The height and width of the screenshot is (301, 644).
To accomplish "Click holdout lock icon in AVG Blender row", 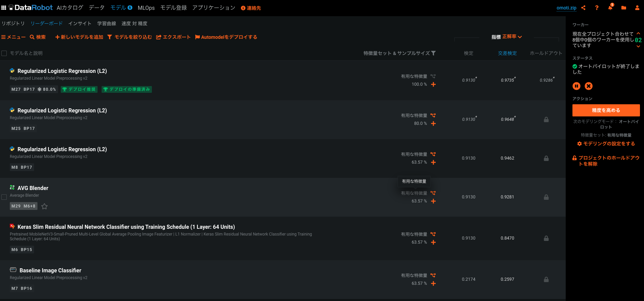I will click(x=546, y=197).
